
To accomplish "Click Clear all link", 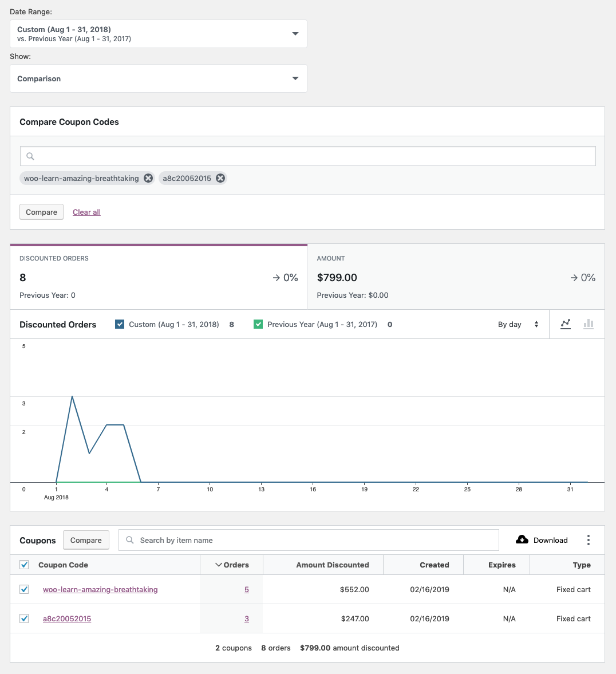I will coord(86,212).
